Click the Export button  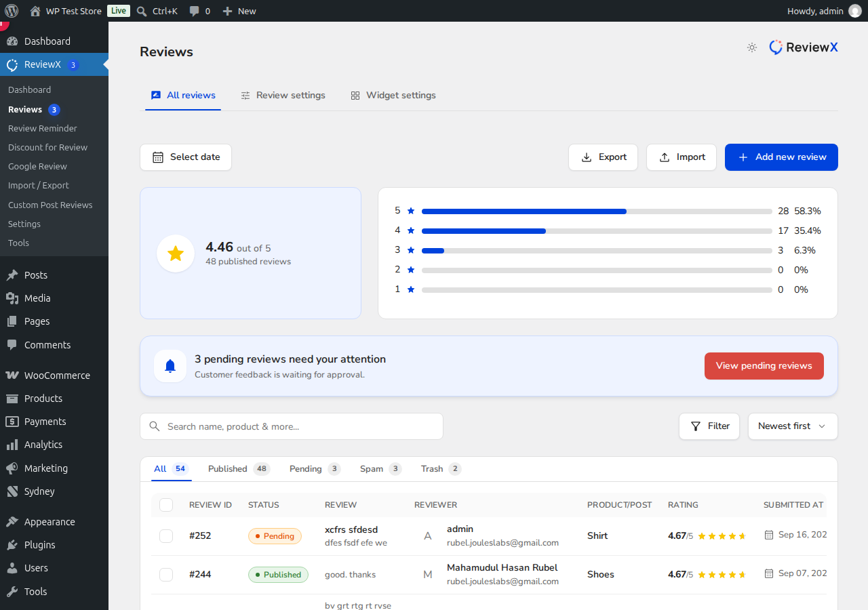(x=603, y=157)
